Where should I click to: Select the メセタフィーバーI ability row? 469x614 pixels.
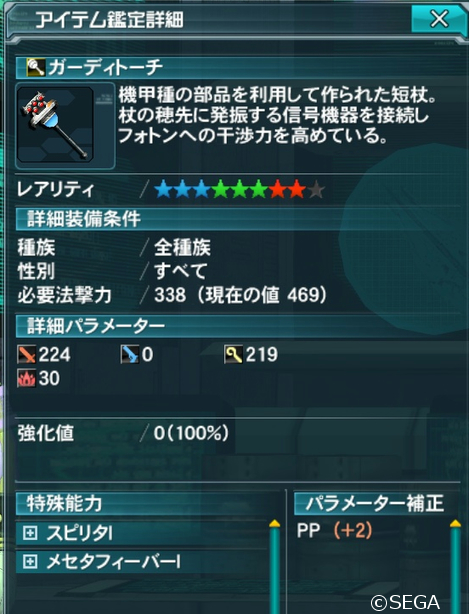[x=142, y=562]
